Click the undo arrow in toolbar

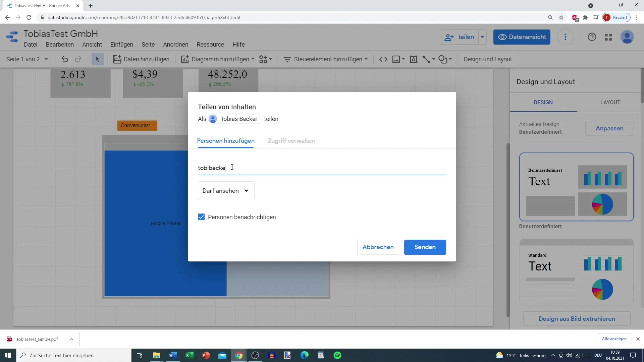[x=65, y=59]
